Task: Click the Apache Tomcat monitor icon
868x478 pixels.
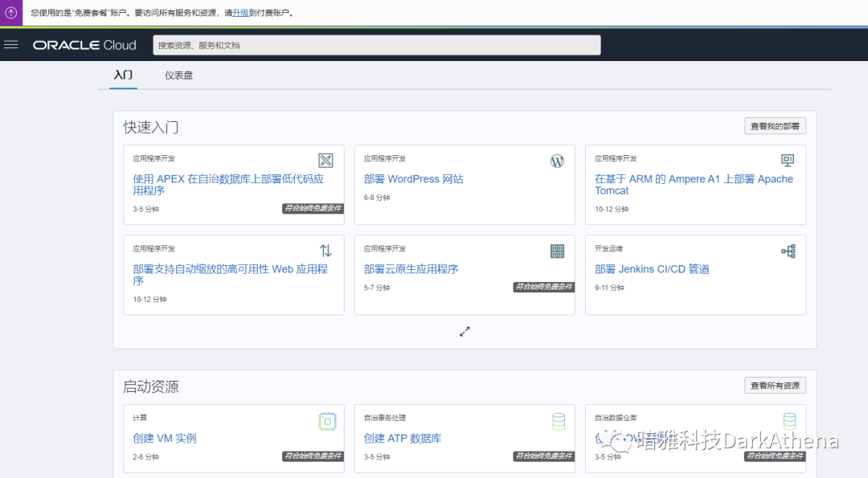Action: (788, 161)
